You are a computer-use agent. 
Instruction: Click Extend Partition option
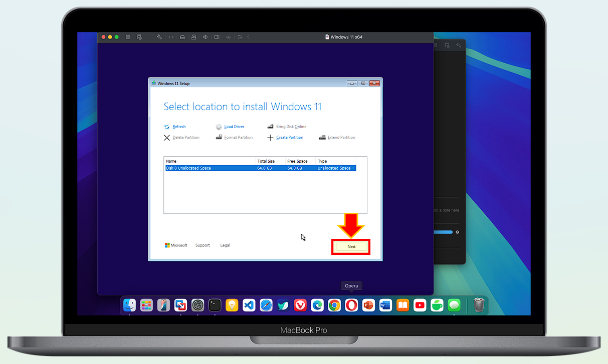pos(341,137)
